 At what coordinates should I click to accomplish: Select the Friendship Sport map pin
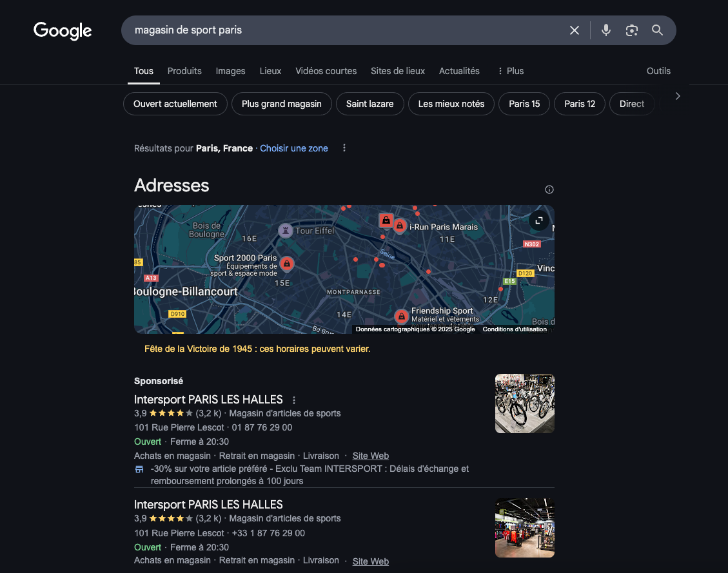401,316
